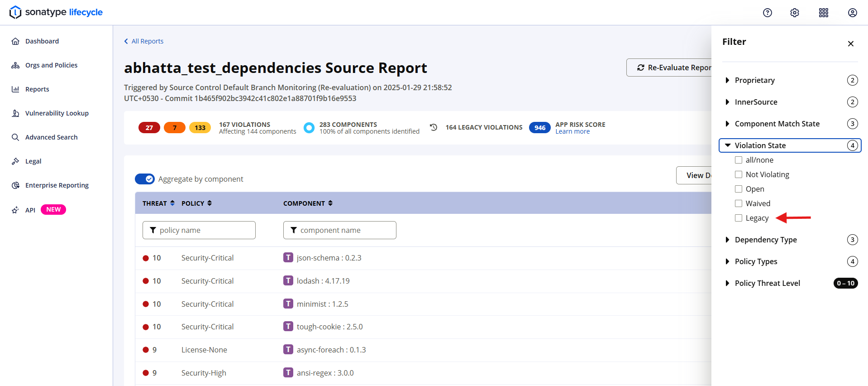Click the API sparkle icon
Screen dimensions: 868x386
click(15, 210)
